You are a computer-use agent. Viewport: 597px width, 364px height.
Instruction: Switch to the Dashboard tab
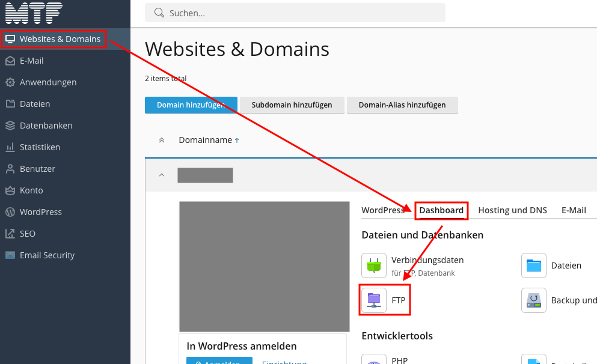441,210
